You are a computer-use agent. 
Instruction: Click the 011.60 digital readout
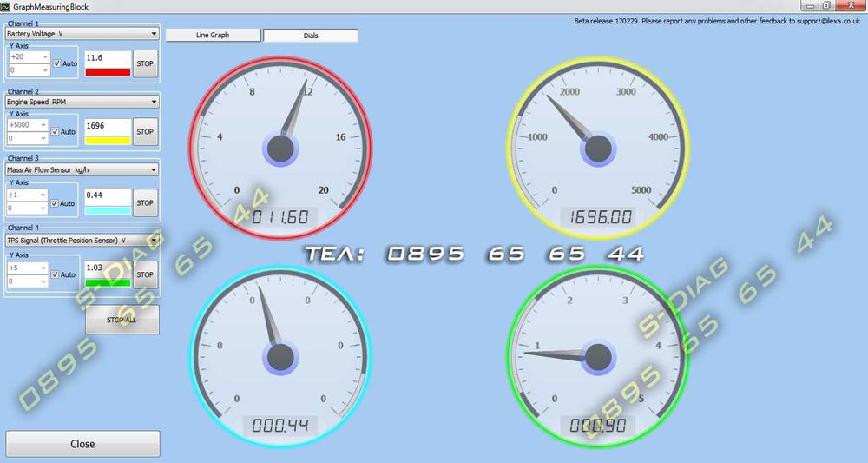tap(280, 216)
